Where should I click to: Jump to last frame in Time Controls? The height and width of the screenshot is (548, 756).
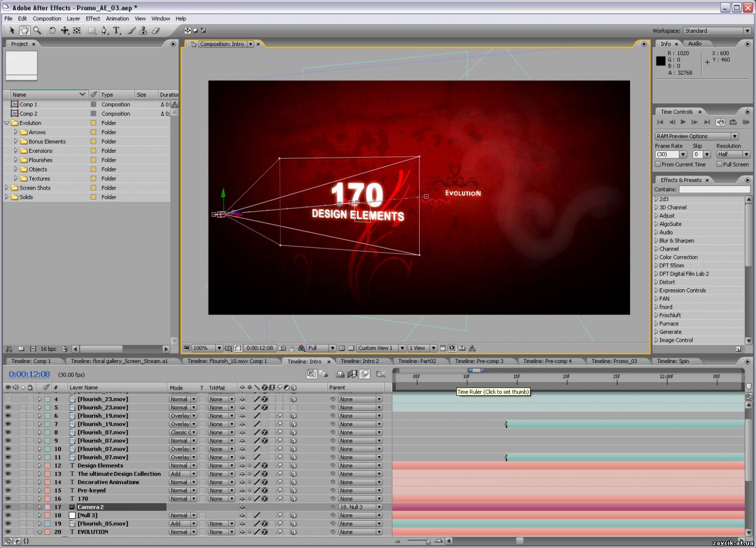tap(707, 122)
